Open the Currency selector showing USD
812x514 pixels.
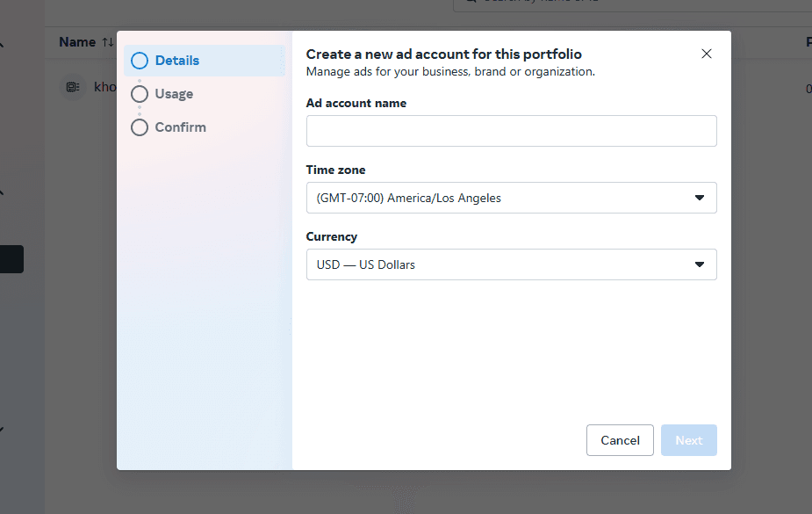coord(511,264)
